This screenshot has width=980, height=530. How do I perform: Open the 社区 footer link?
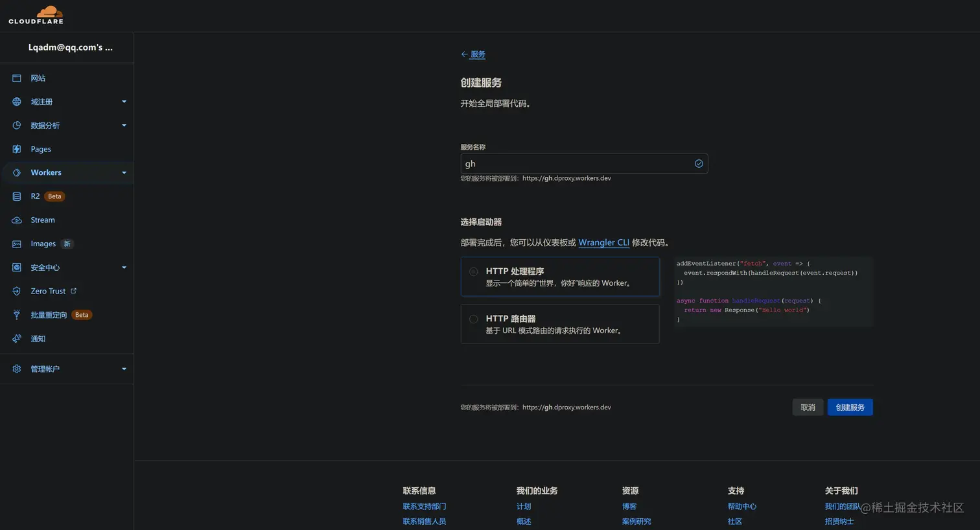(735, 522)
